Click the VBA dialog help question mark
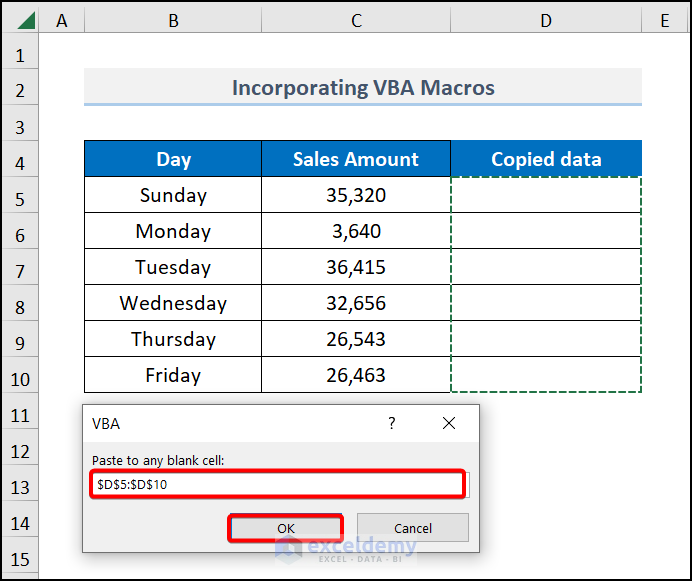 tap(392, 423)
